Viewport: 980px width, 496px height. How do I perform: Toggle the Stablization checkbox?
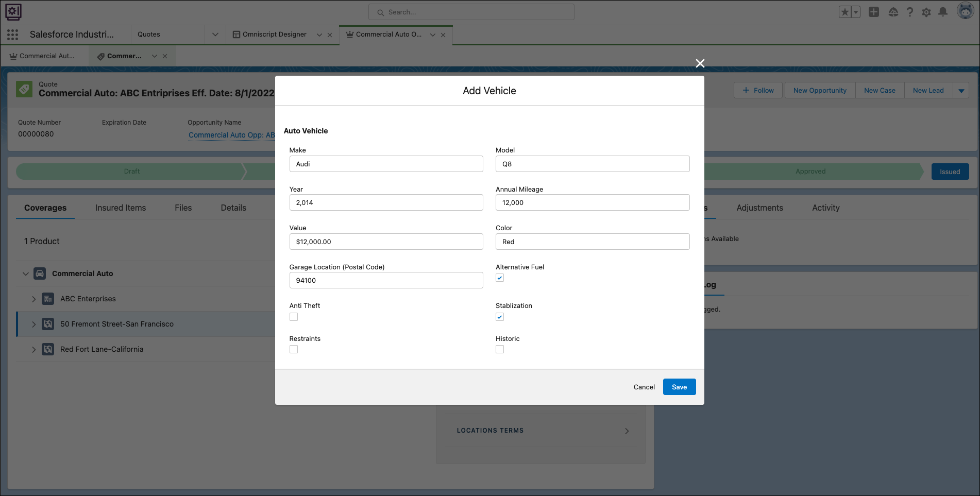coord(500,317)
